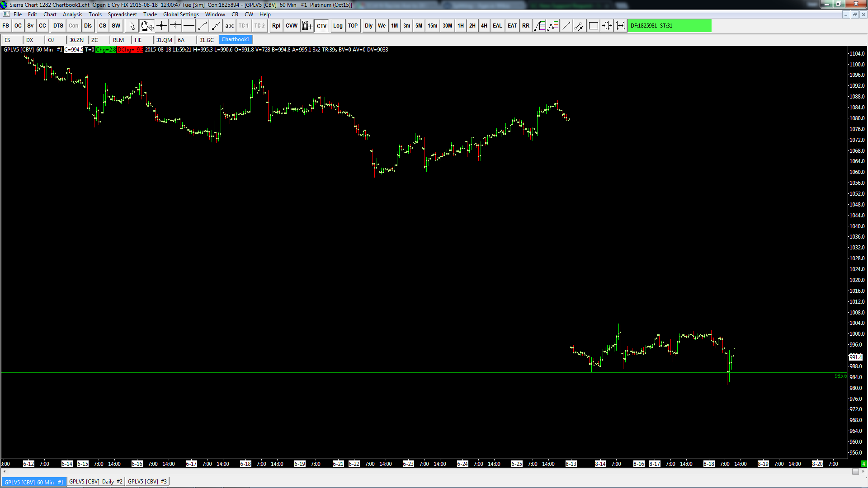Open the Analysis menu
This screenshot has height=488, width=868.
pyautogui.click(x=72, y=14)
